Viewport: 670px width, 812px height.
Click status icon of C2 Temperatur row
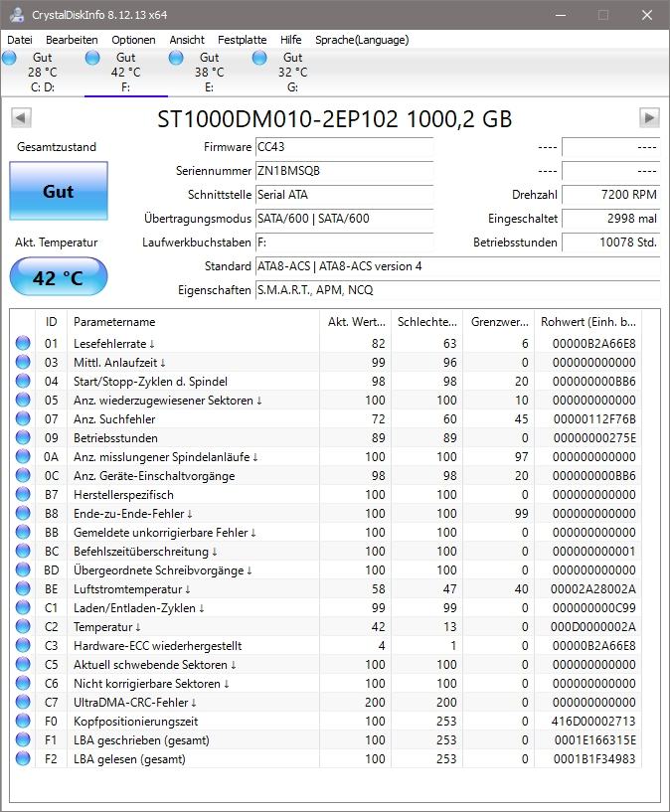[23, 626]
